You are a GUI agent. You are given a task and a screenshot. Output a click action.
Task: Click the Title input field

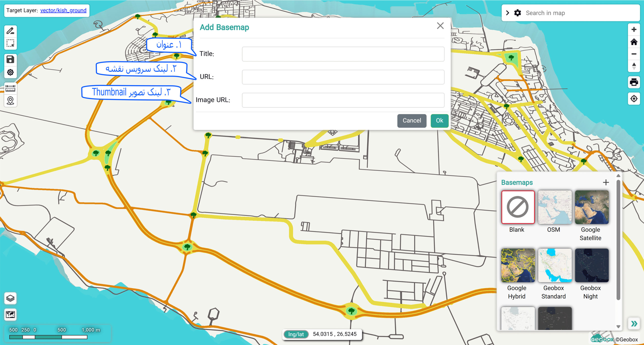[x=343, y=54]
